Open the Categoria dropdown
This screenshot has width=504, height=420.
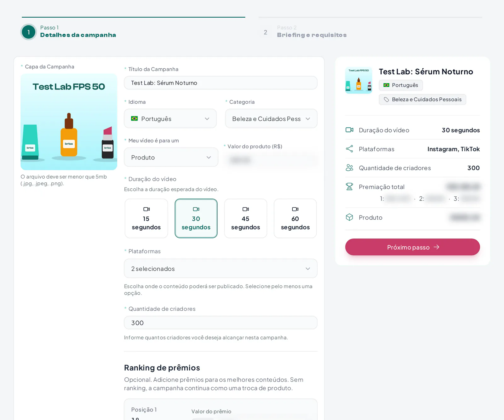pyautogui.click(x=271, y=118)
